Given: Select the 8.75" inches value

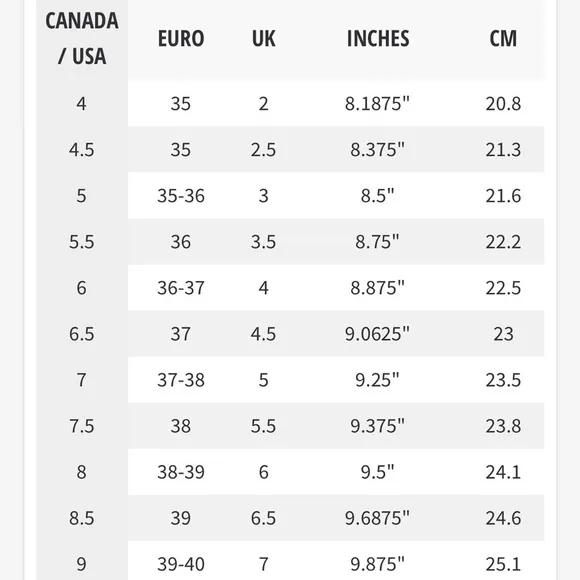Looking at the screenshot, I should (x=377, y=242).
